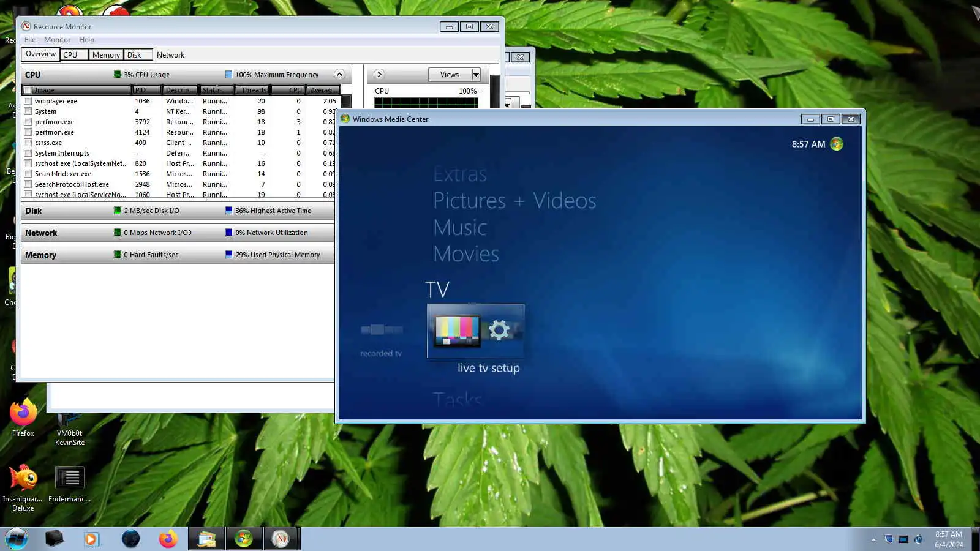Sort by the Averag... column header
Image resolution: width=980 pixels, height=551 pixels.
click(x=323, y=90)
